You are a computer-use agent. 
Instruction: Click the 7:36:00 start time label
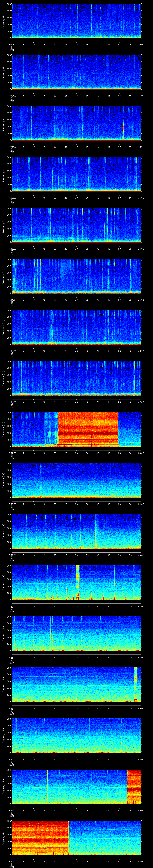click(x=12, y=402)
